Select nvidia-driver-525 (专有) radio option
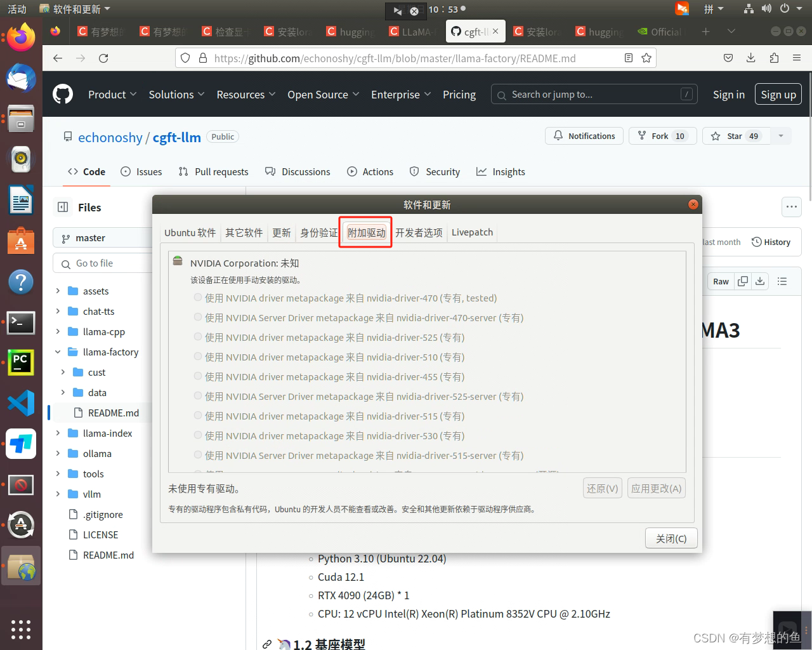The image size is (812, 650). point(198,337)
